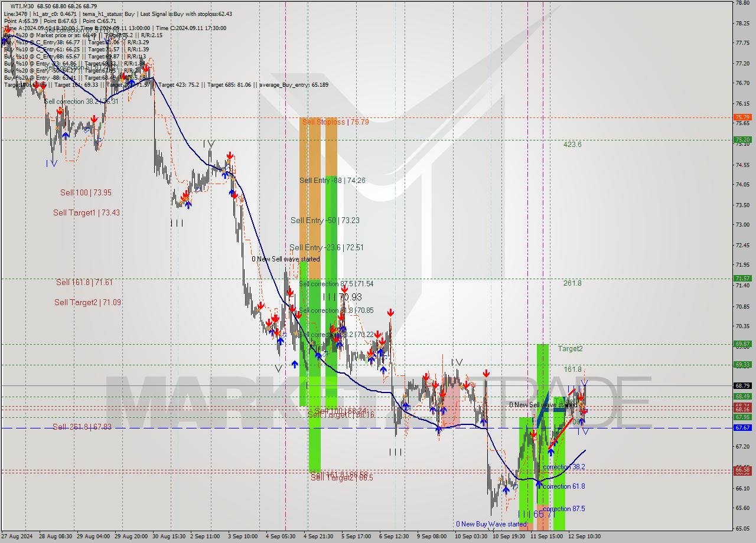
Task: Click the red 75.79 price tag
Action: point(742,117)
